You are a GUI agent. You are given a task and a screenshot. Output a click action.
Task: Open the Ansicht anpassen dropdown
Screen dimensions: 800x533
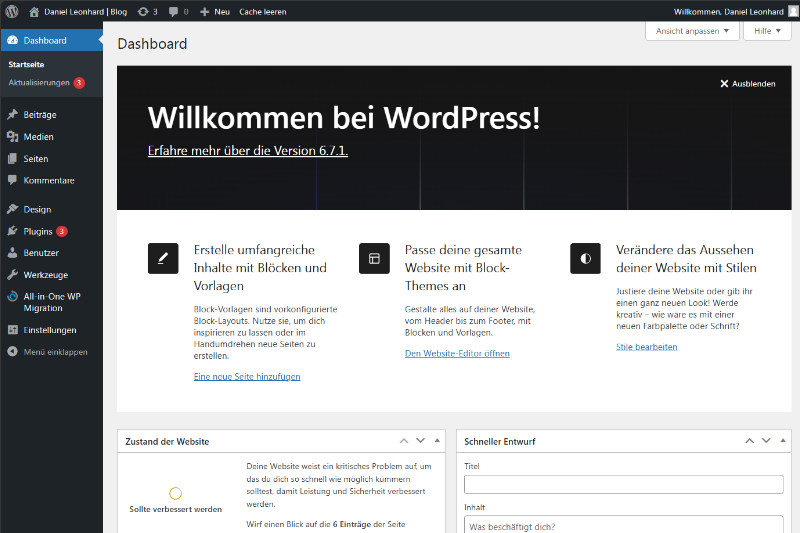tap(692, 31)
